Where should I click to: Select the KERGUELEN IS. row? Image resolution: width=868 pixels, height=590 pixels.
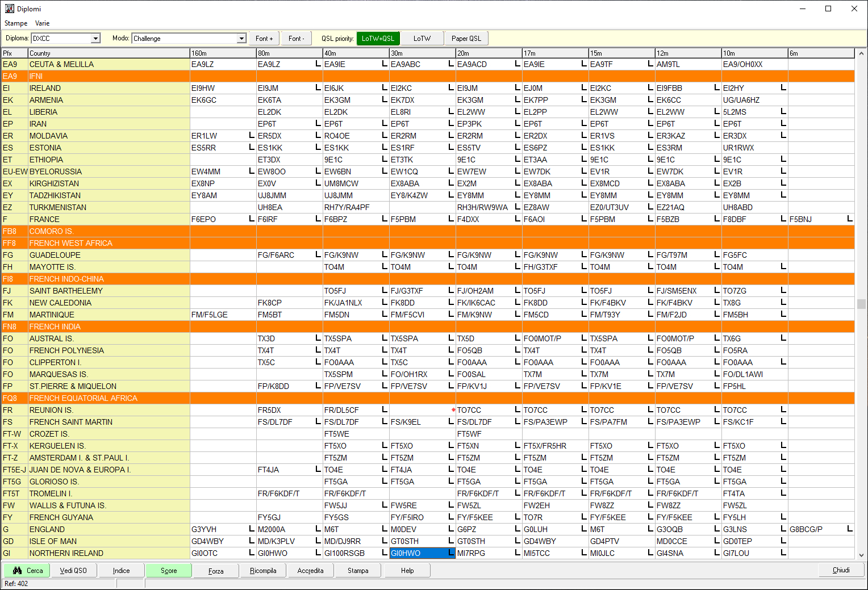(428, 446)
